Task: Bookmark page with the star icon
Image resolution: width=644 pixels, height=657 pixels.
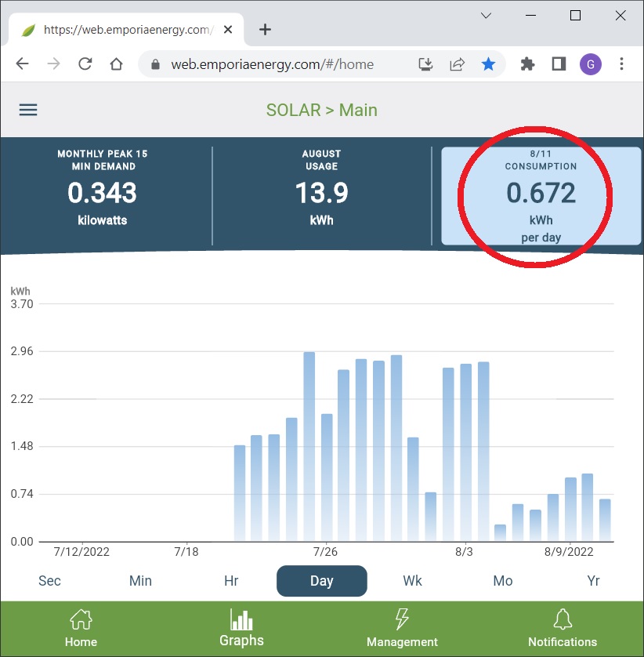Action: 488,64
